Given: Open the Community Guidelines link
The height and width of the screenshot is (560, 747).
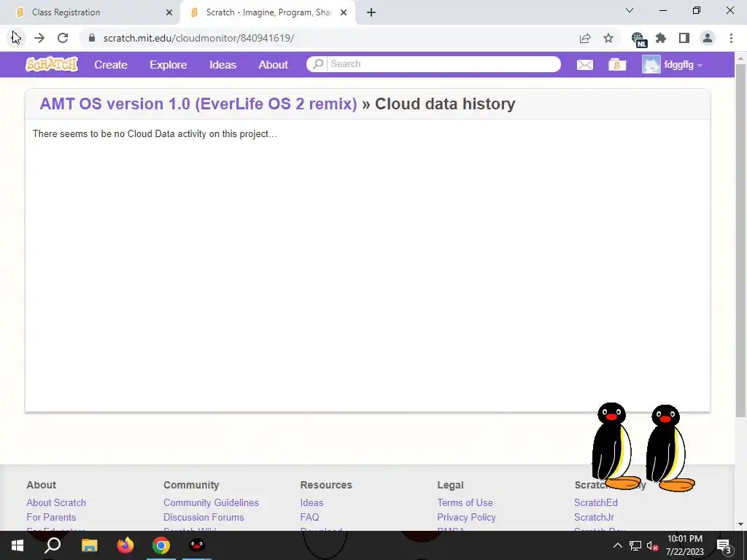Looking at the screenshot, I should point(211,503).
